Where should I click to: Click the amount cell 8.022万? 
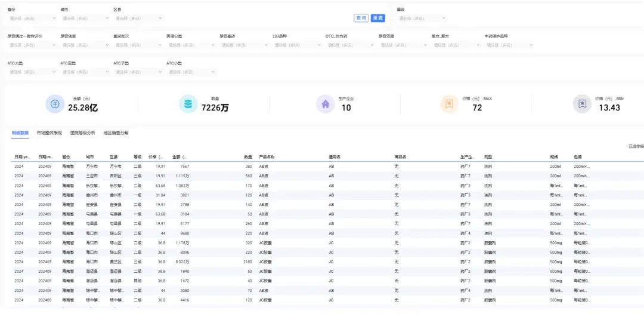(x=182, y=261)
